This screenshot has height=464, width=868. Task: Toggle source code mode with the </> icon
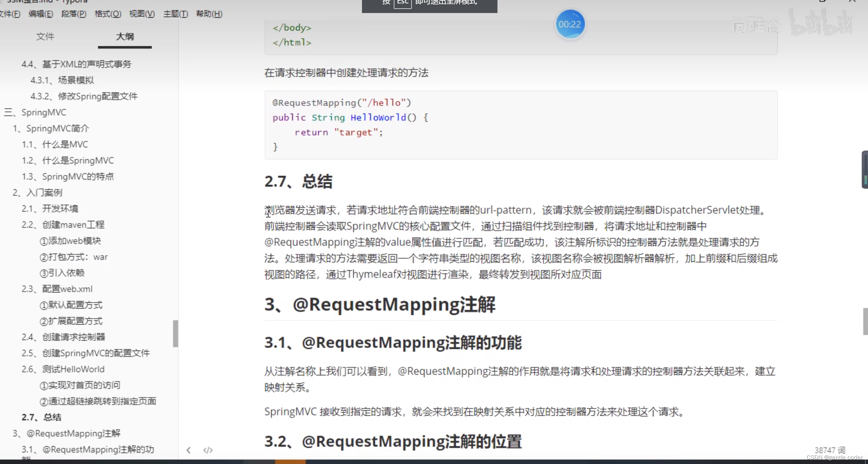coord(207,450)
